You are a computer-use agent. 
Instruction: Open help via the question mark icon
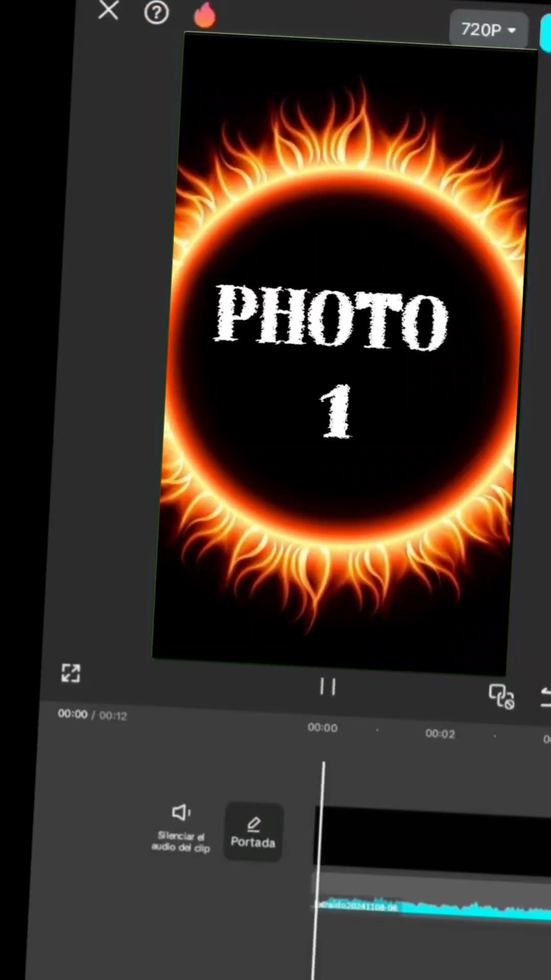point(156,12)
